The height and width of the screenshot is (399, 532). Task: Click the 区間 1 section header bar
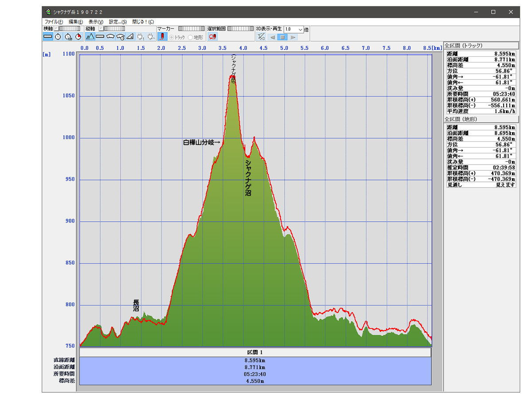255,352
